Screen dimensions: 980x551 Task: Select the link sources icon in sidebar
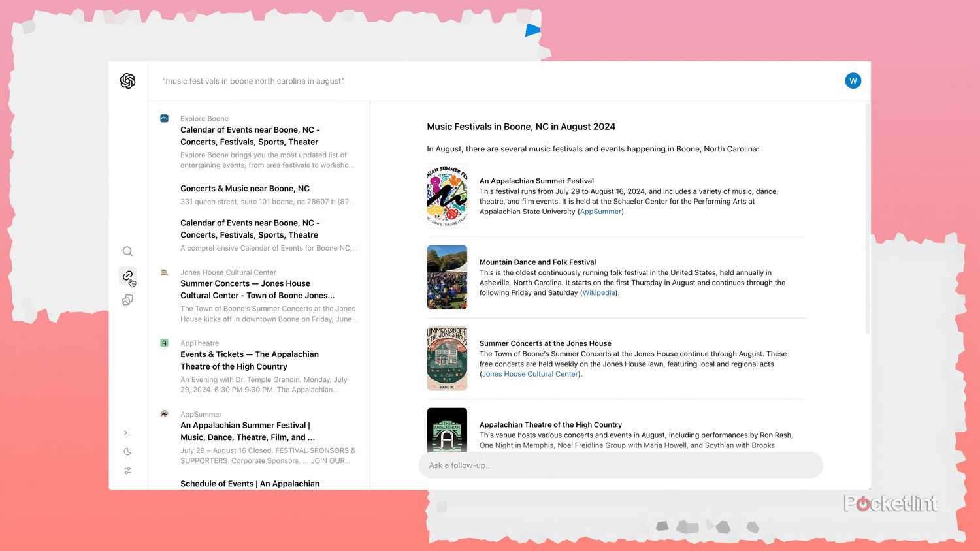click(127, 275)
